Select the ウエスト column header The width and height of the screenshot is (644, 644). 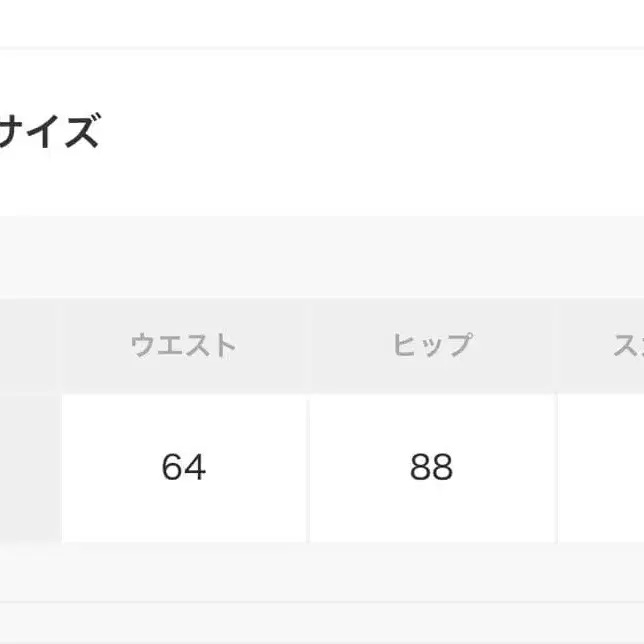click(x=183, y=346)
